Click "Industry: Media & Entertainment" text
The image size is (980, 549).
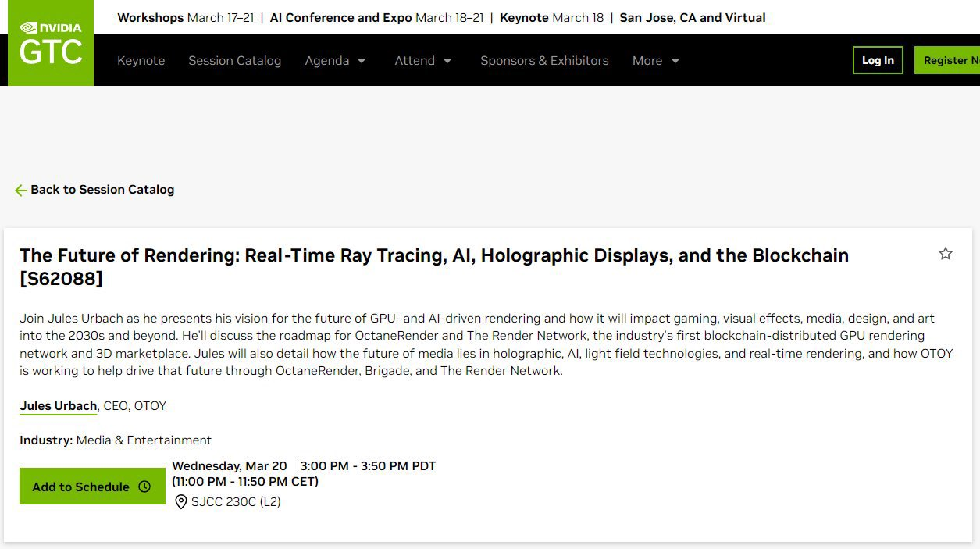pyautogui.click(x=116, y=440)
